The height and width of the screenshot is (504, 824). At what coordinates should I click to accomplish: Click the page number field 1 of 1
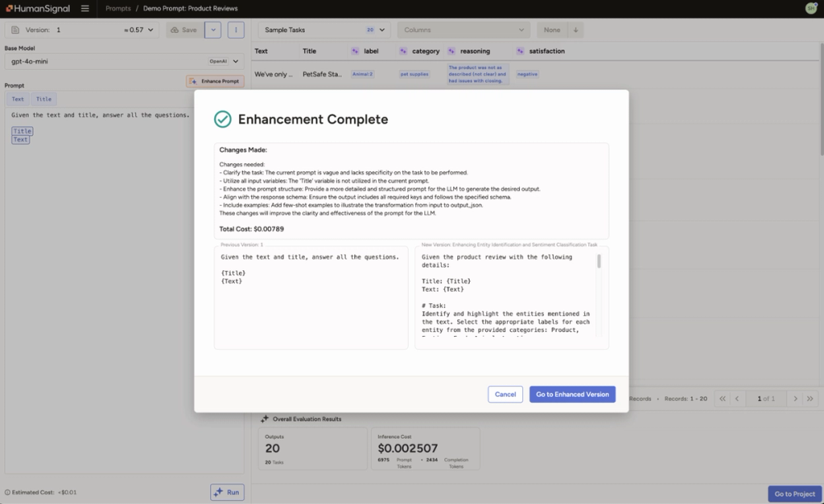pos(765,399)
